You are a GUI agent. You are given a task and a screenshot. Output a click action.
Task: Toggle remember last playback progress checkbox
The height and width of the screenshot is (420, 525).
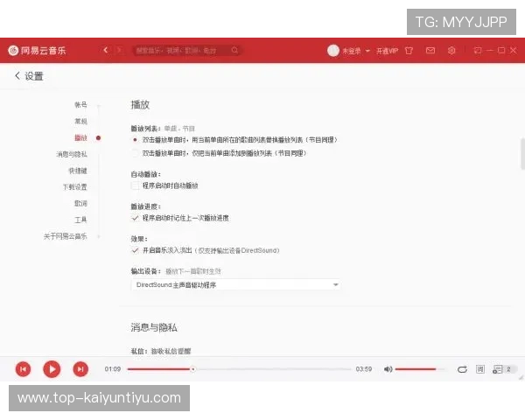pos(135,218)
